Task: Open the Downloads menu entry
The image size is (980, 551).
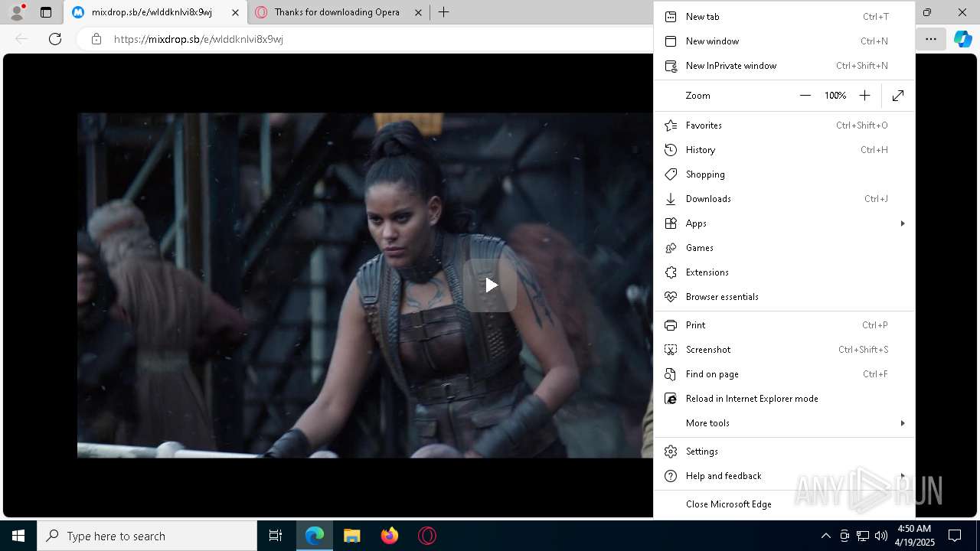Action: [784, 199]
